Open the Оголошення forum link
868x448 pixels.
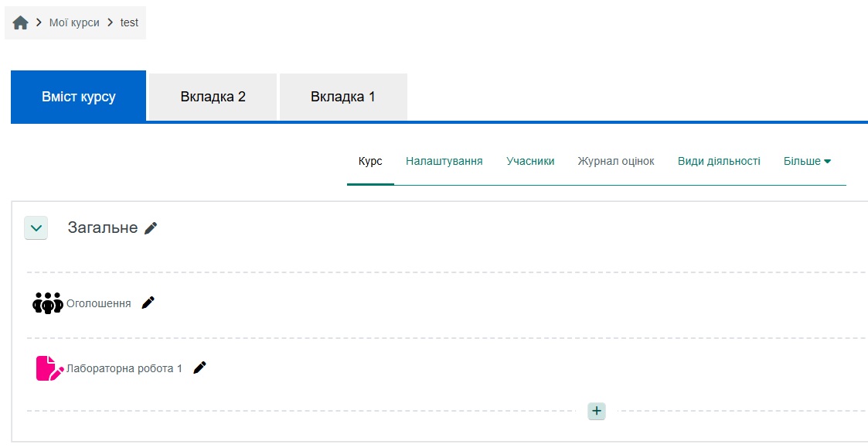click(99, 303)
